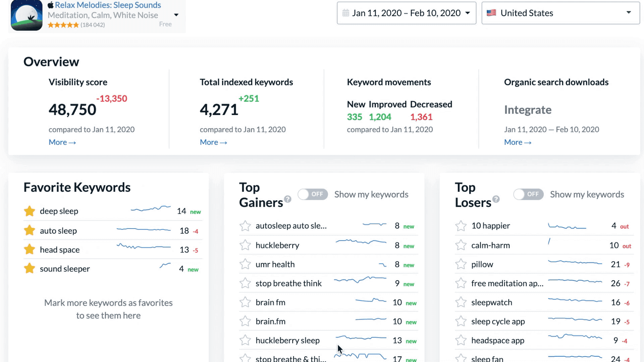The height and width of the screenshot is (362, 644).
Task: Open the Top Gainers help question mark
Action: (287, 199)
